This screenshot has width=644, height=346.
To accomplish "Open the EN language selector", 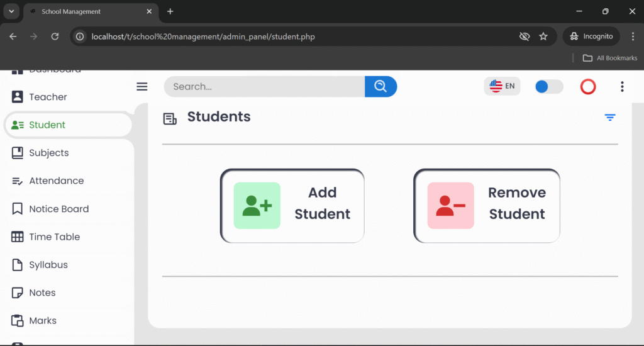I will 502,86.
